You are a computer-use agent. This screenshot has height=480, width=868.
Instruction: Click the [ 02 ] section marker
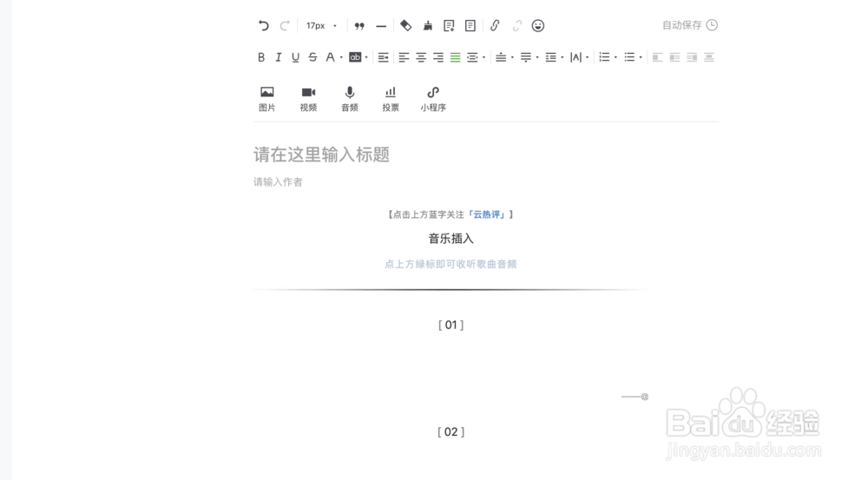pos(451,432)
